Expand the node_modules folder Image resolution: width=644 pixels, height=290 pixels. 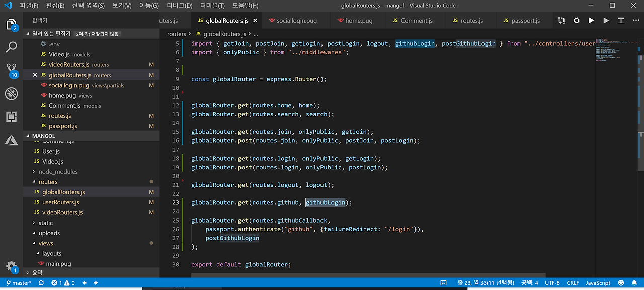(x=58, y=172)
